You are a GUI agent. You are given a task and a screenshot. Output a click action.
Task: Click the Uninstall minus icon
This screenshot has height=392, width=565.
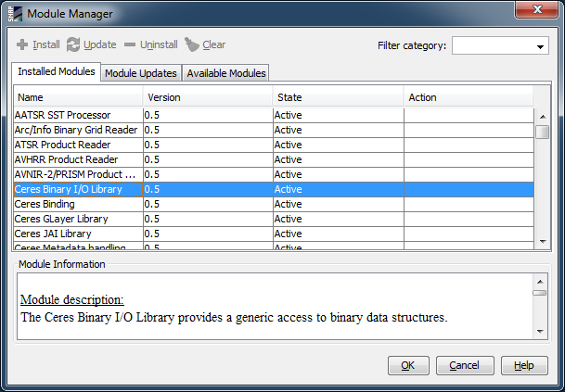[130, 44]
